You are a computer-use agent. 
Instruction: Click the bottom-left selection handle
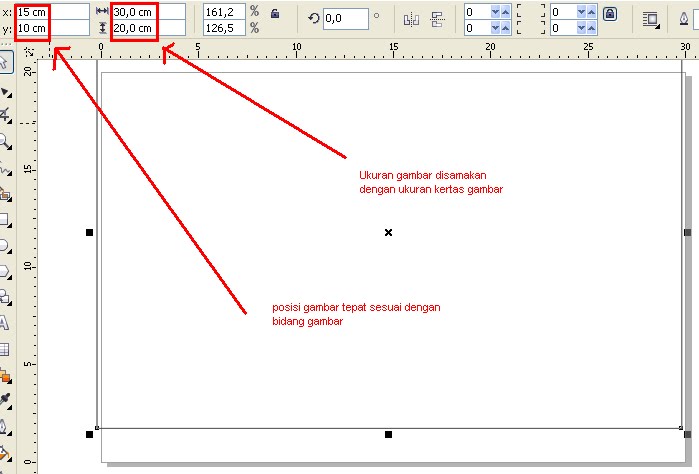coord(89,434)
